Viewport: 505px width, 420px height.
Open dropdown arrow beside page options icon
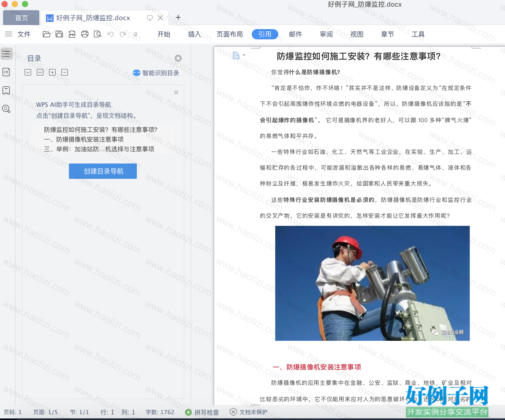click(x=244, y=55)
